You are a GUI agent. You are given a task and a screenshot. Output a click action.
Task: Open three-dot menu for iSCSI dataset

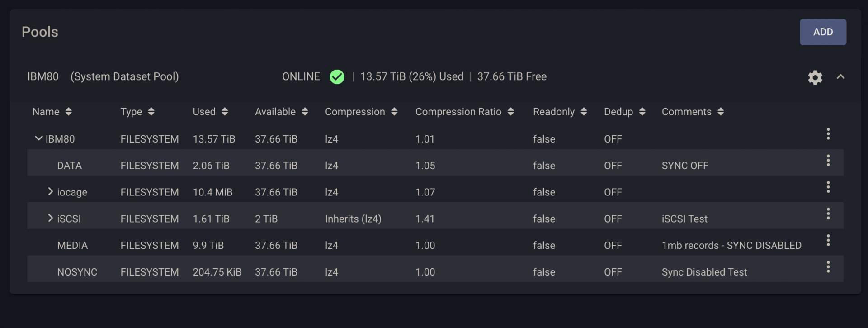[828, 214]
